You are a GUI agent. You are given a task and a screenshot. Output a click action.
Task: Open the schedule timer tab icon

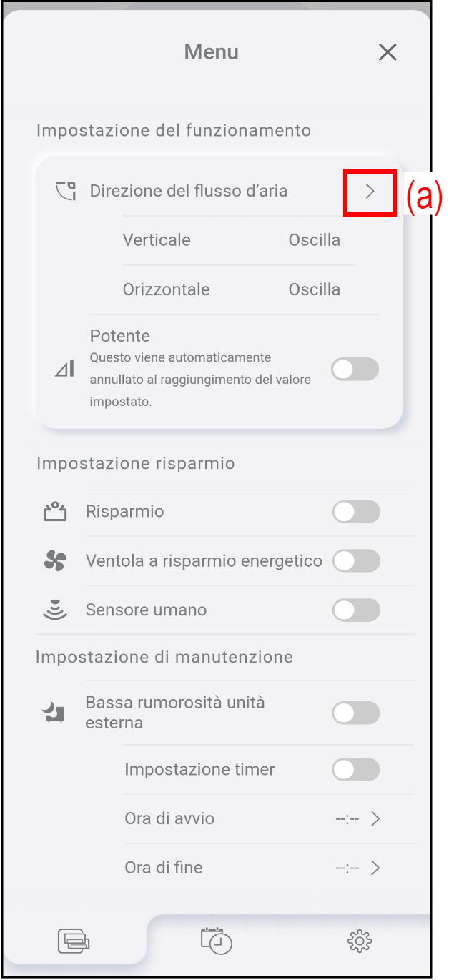216,940
